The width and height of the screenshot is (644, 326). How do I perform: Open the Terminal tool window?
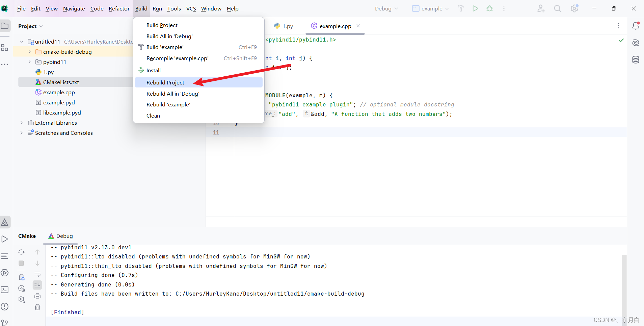[5, 290]
